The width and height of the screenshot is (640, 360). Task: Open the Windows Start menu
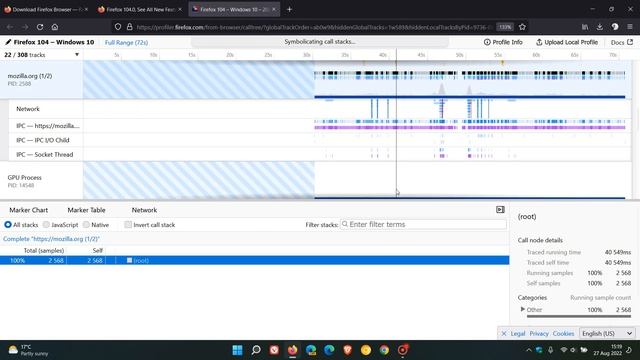[x=237, y=350]
